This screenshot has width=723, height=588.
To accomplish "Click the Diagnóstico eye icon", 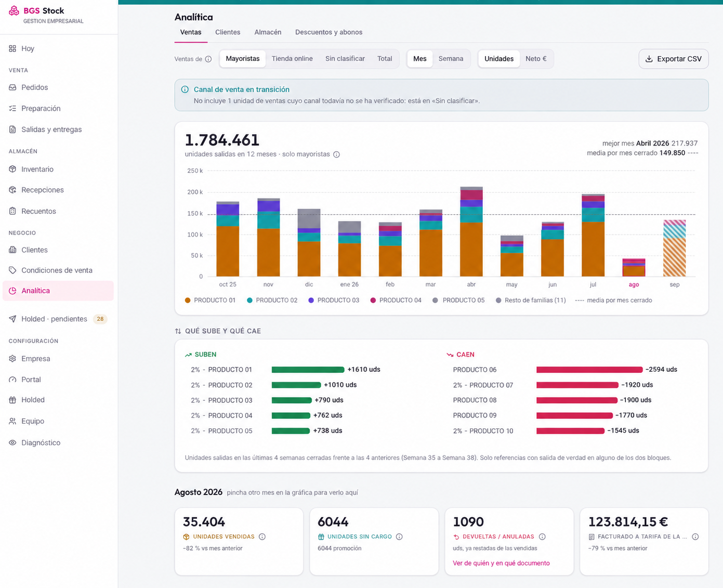I will (x=12, y=442).
